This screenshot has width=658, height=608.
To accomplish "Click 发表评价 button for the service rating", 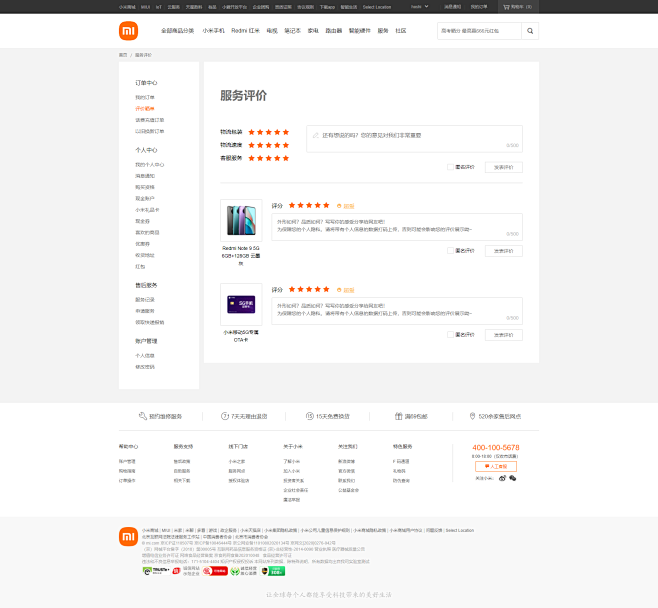I will (x=504, y=167).
